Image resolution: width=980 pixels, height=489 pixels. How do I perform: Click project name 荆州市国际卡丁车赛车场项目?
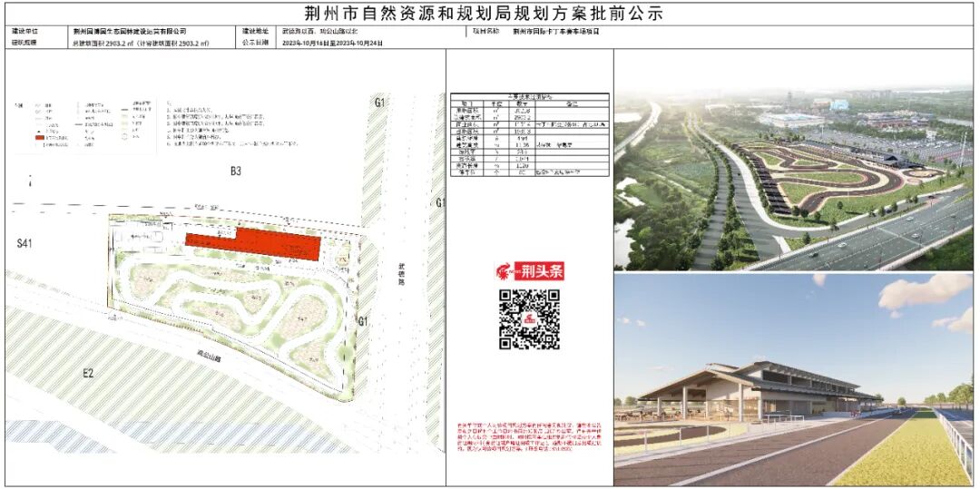(555, 31)
